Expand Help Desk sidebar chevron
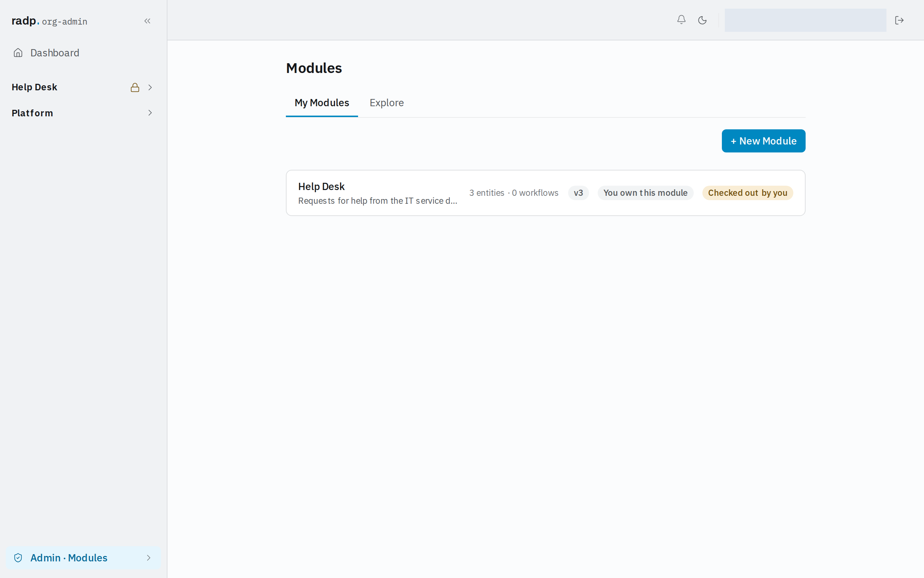Screen dimensions: 924x578 [x=150, y=87]
